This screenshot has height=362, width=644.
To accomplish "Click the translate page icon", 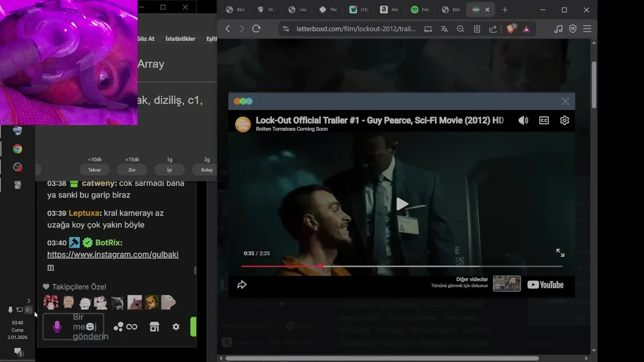I will coord(444,29).
